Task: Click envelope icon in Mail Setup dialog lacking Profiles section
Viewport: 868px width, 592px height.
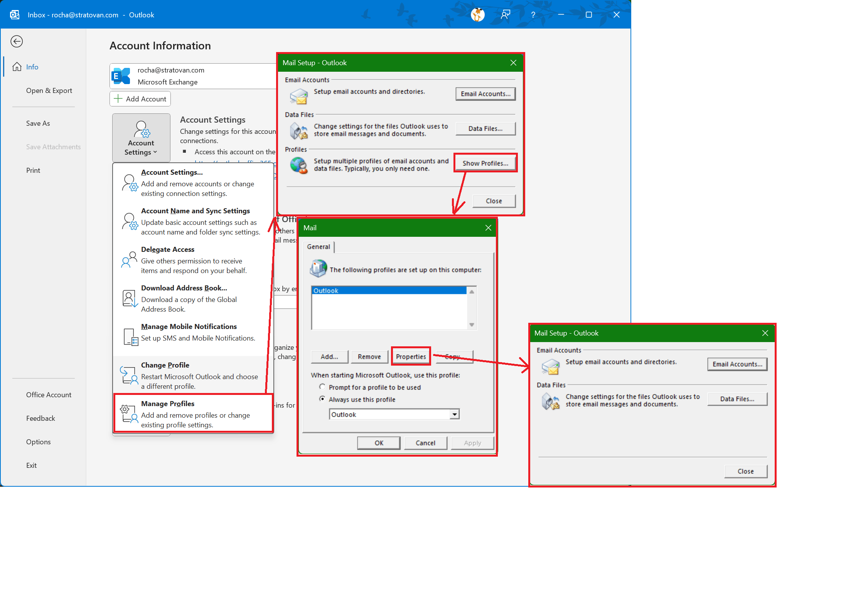Action: 551,367
